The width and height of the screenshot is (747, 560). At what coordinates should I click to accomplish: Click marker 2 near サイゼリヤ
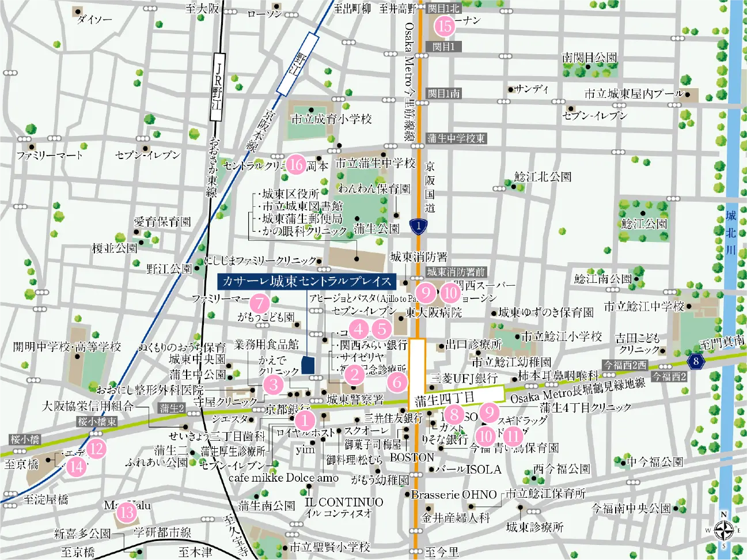[355, 374]
